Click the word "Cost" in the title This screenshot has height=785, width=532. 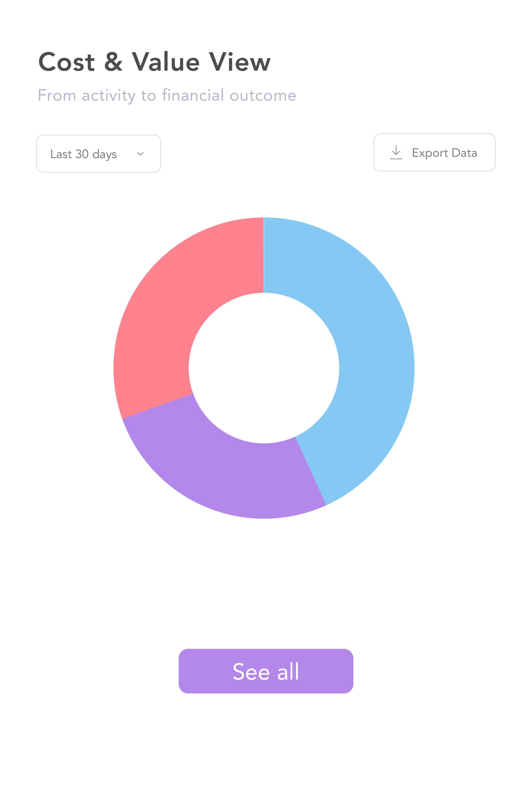click(67, 62)
